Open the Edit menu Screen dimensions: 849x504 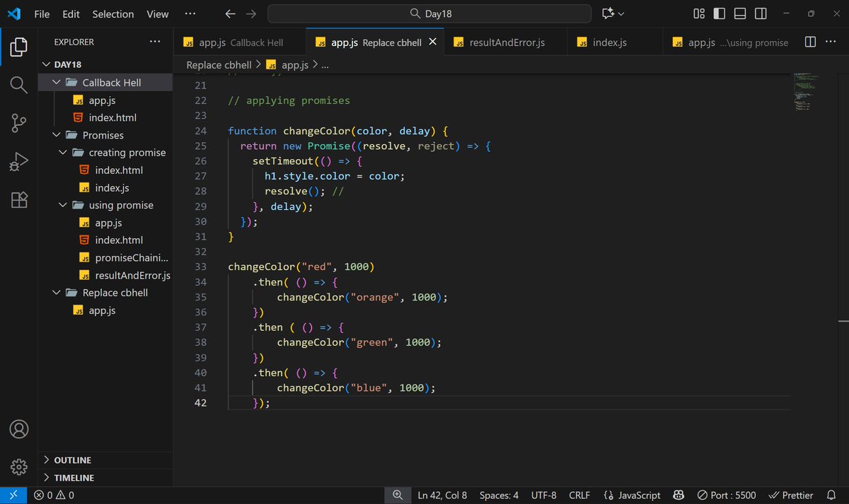71,13
